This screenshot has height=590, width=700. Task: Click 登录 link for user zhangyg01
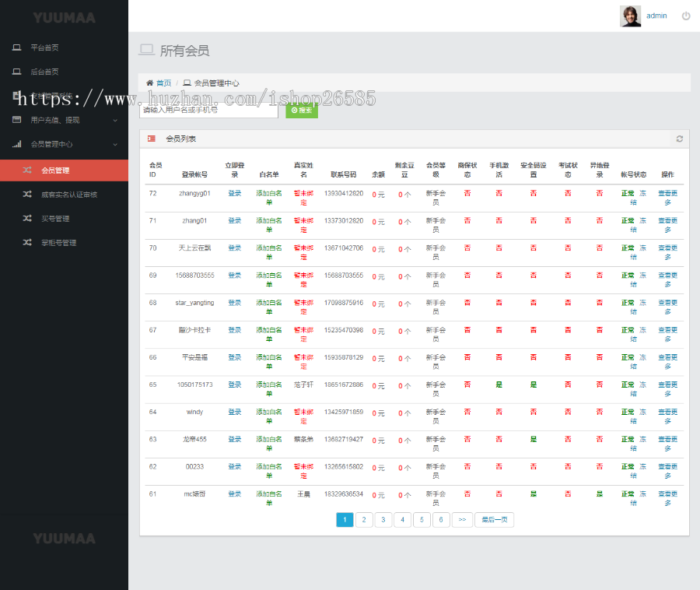(234, 193)
